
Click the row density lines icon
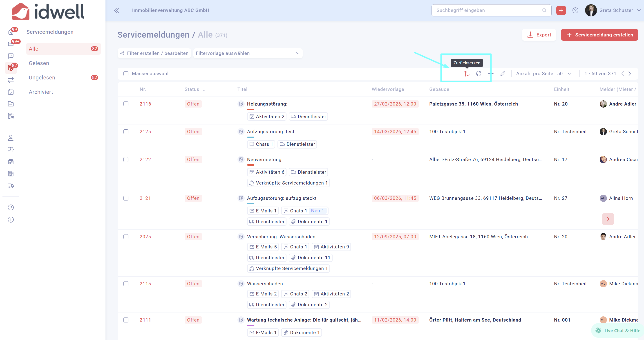point(490,74)
